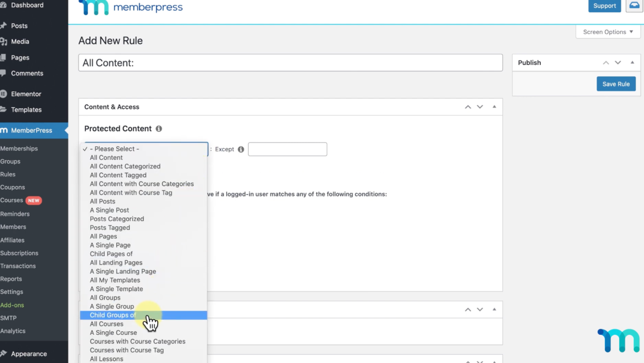The image size is (644, 363).
Task: Choose highlighted 'Child Groups of' option
Action: point(144,315)
